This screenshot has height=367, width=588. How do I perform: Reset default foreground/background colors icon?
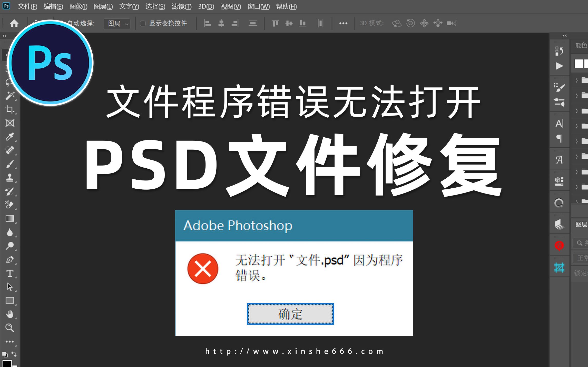pyautogui.click(x=5, y=354)
